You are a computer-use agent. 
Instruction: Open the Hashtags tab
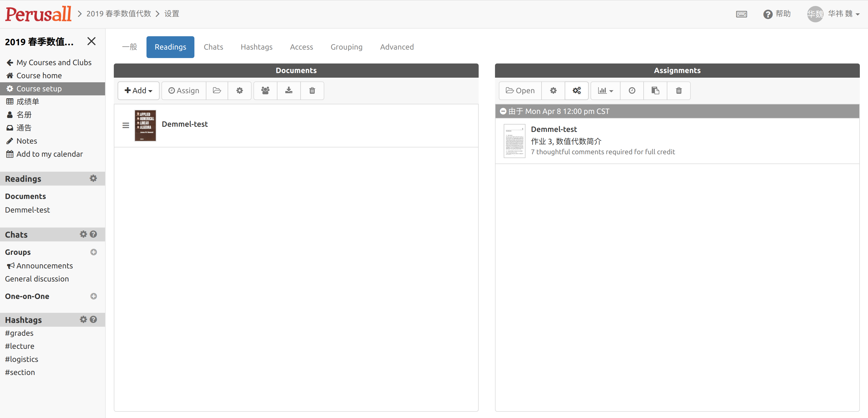click(256, 47)
